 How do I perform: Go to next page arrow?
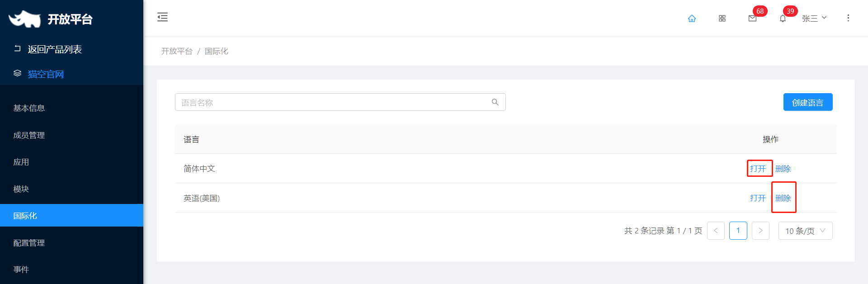[x=760, y=231]
